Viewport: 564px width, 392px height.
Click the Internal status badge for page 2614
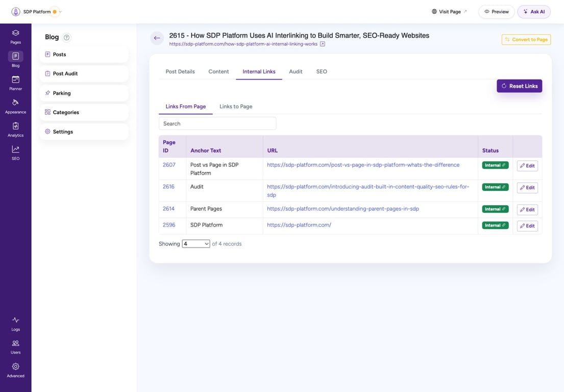(495, 209)
